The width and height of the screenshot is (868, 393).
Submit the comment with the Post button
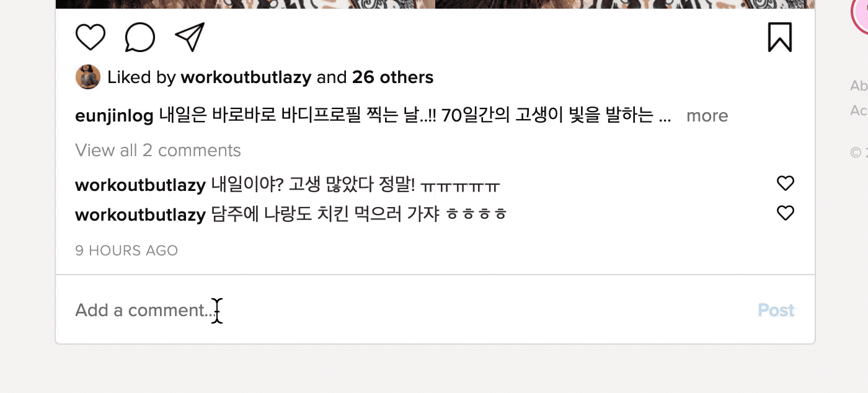[776, 310]
